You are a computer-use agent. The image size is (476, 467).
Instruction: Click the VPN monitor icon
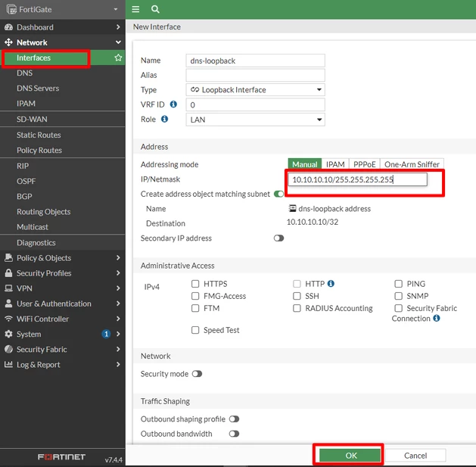[8, 288]
